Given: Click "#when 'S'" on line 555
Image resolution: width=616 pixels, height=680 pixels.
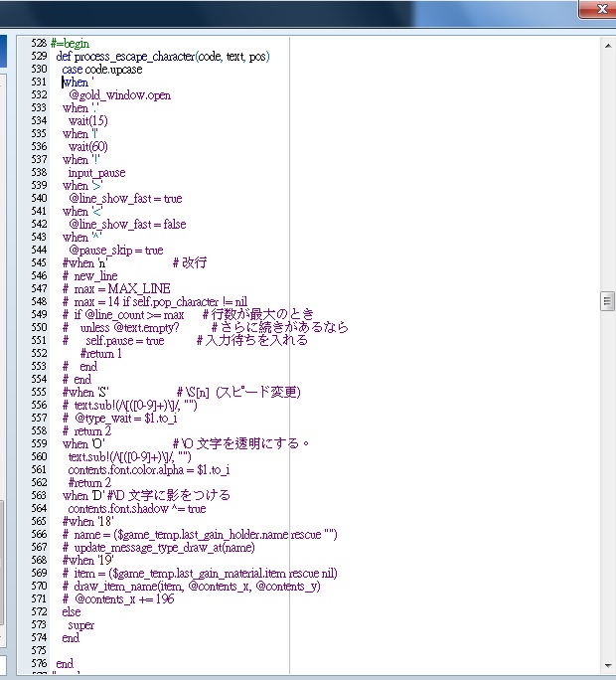Looking at the screenshot, I should tap(85, 393).
